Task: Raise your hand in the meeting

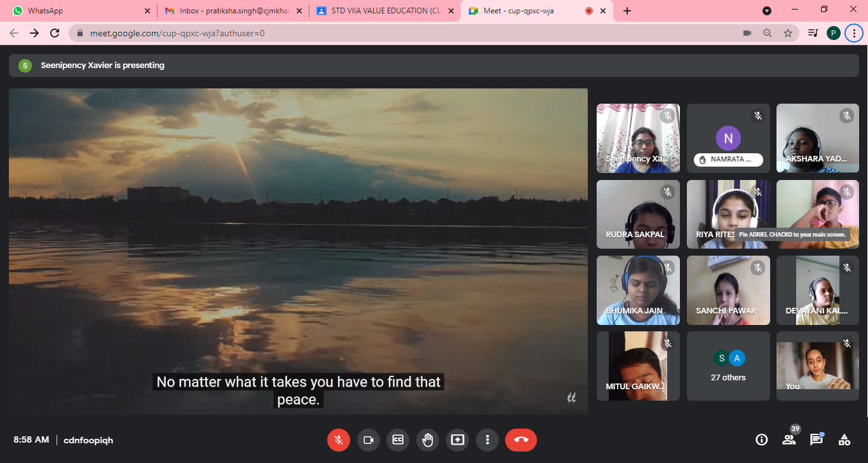Action: pyautogui.click(x=428, y=439)
